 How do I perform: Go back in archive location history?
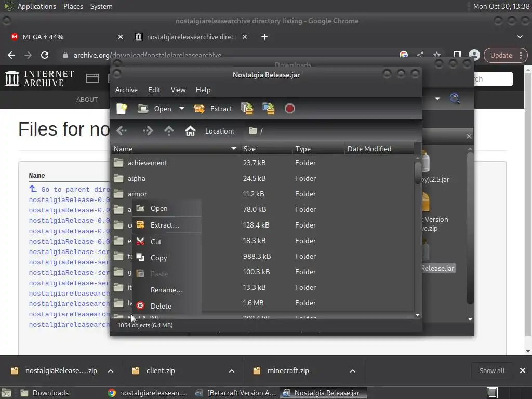pos(122,130)
